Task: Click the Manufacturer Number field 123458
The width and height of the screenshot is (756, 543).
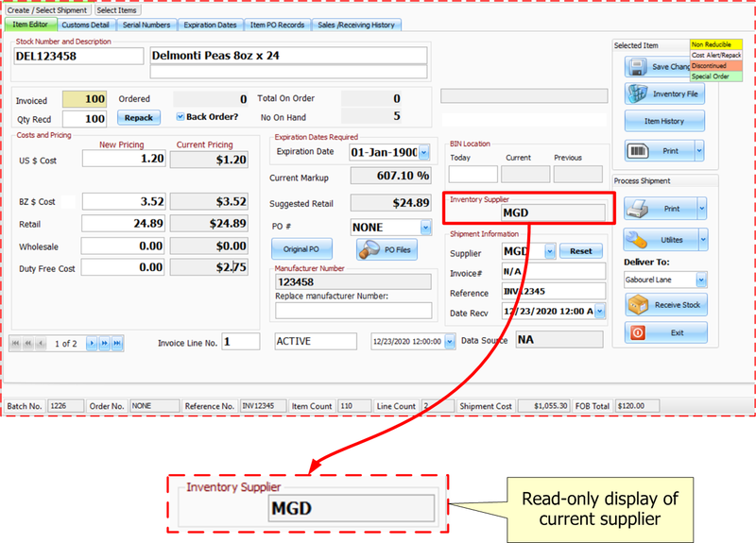Action: [353, 281]
